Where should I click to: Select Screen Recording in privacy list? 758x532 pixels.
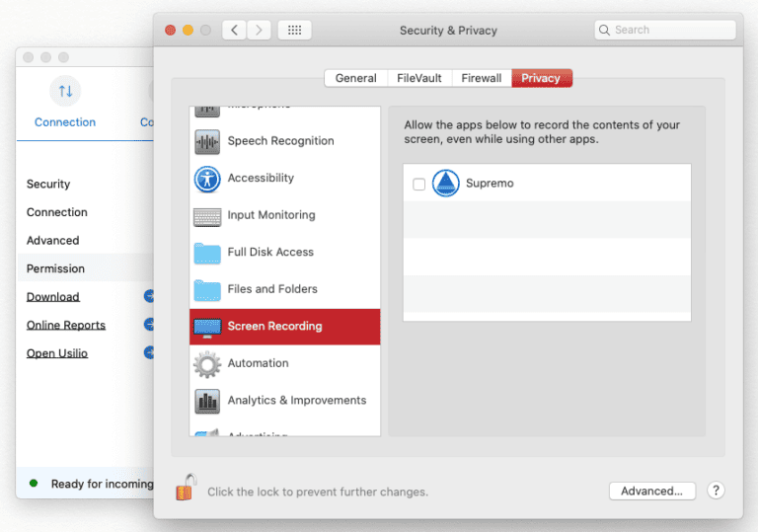284,327
